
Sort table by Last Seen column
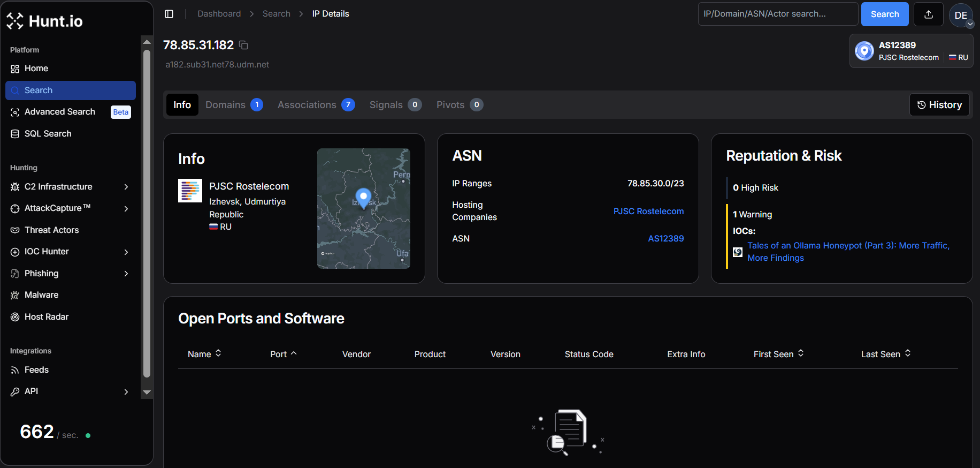tap(886, 354)
